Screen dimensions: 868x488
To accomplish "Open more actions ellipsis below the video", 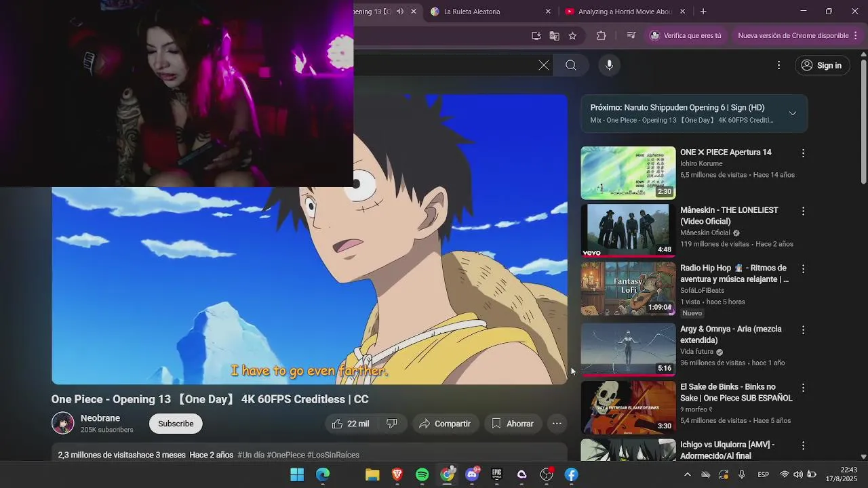I will coord(557,424).
